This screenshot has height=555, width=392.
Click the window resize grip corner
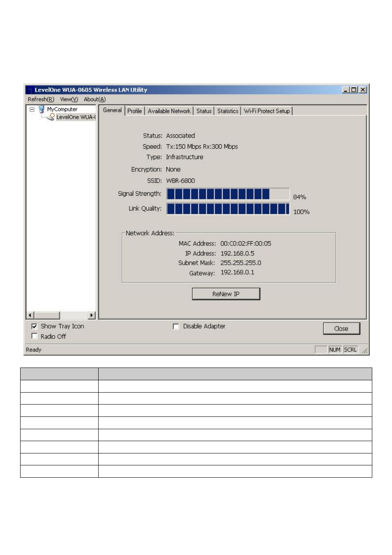pos(364,350)
